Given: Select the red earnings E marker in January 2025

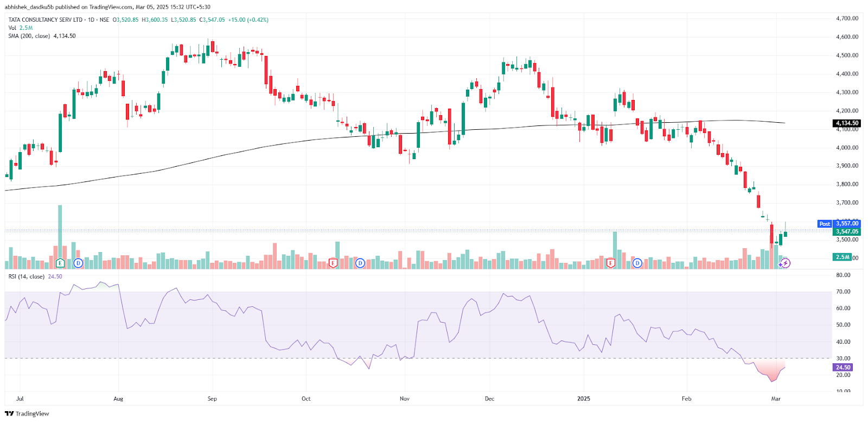Looking at the screenshot, I should point(610,263).
